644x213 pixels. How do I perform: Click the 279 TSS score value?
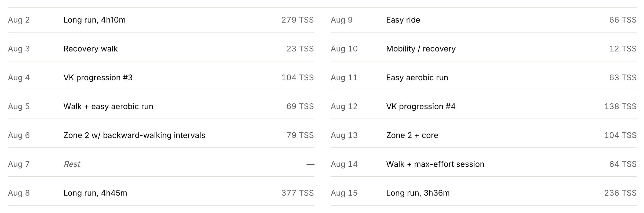[298, 20]
